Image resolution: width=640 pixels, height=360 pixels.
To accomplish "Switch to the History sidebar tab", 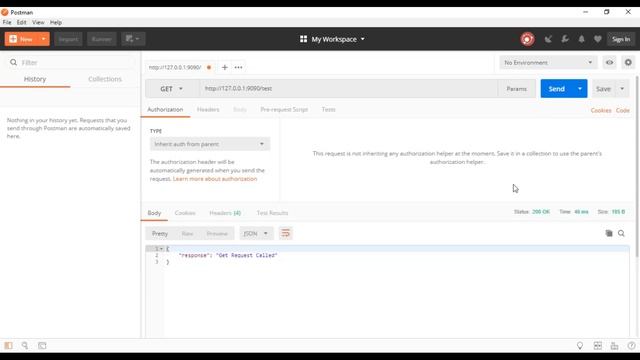I will (35, 79).
